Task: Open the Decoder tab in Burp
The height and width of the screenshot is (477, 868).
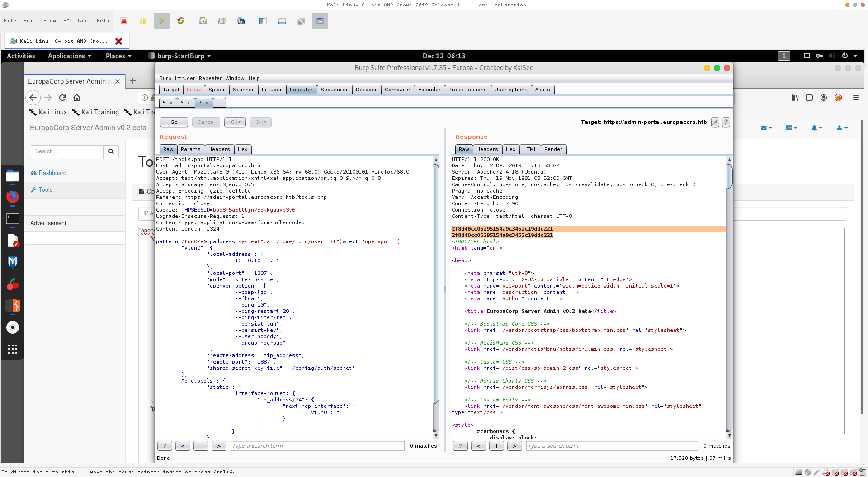Action: pos(366,90)
